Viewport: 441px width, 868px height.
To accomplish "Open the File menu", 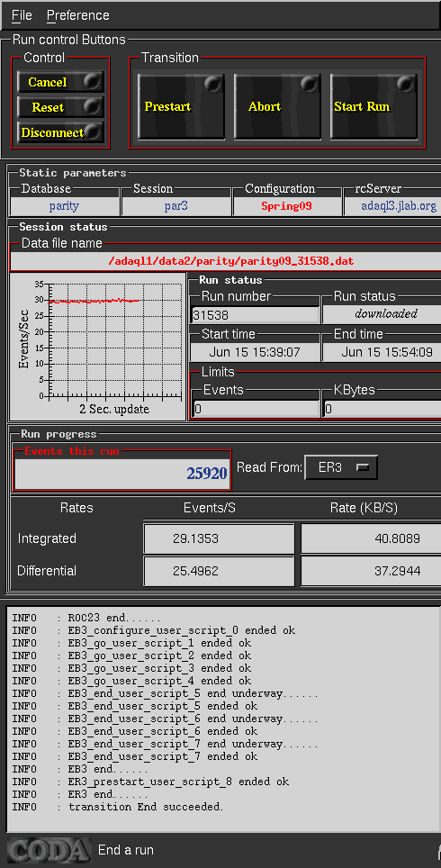I will [22, 15].
